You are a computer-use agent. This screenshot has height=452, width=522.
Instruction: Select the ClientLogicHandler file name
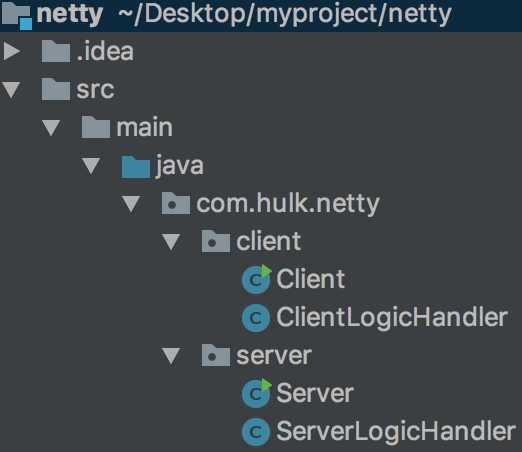point(392,318)
